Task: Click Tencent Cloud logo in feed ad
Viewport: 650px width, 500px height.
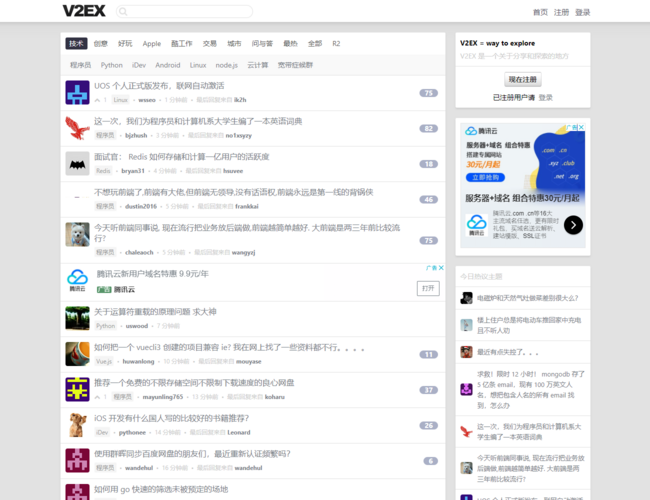Action: [78, 280]
